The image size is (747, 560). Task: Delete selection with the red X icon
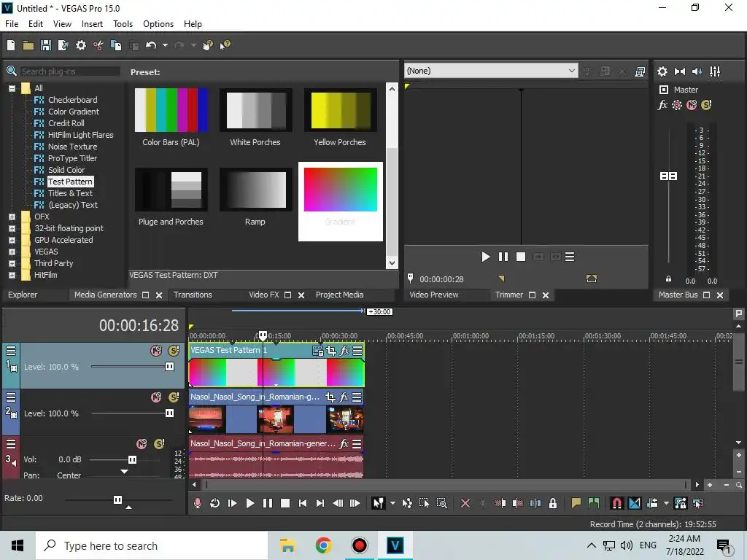(x=465, y=503)
